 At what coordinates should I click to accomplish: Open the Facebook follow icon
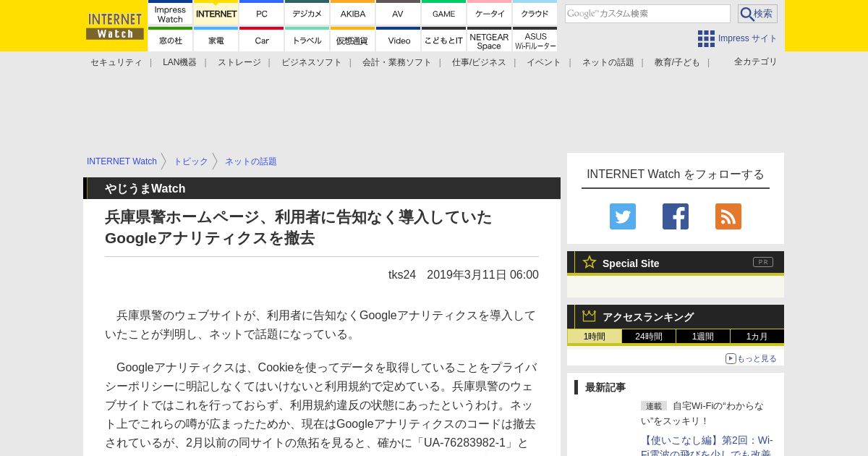tap(676, 216)
